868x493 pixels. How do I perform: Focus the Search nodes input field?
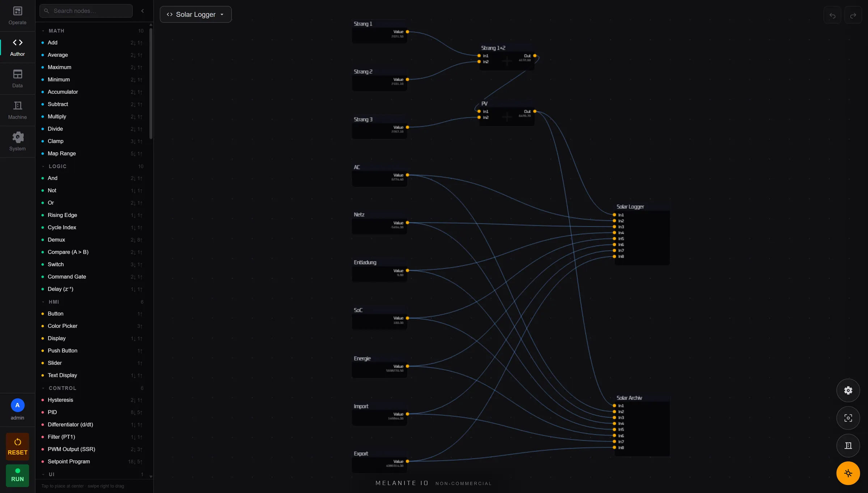[x=86, y=11]
